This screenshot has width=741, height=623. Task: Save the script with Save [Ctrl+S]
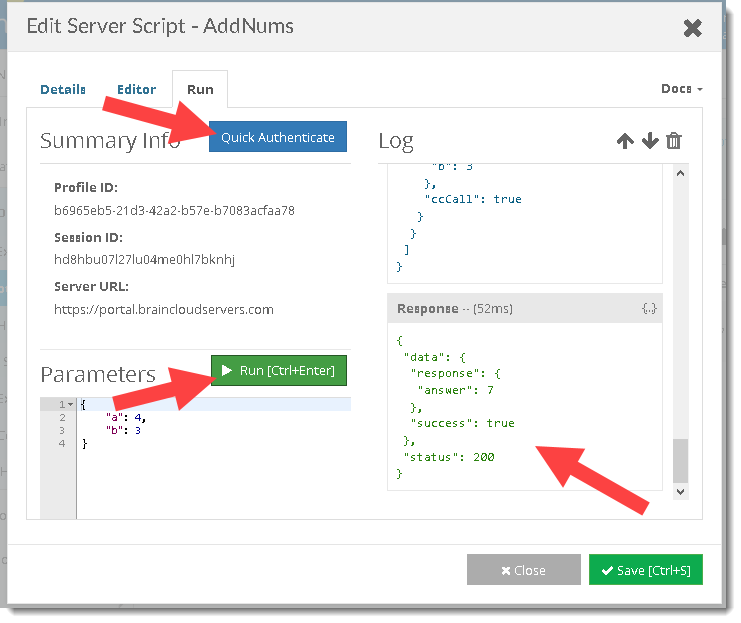click(x=645, y=570)
